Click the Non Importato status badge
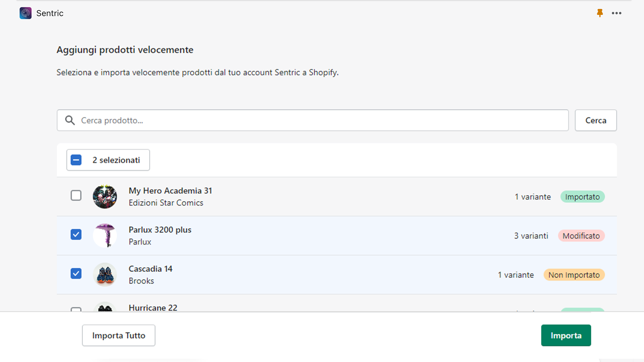 [x=574, y=275]
